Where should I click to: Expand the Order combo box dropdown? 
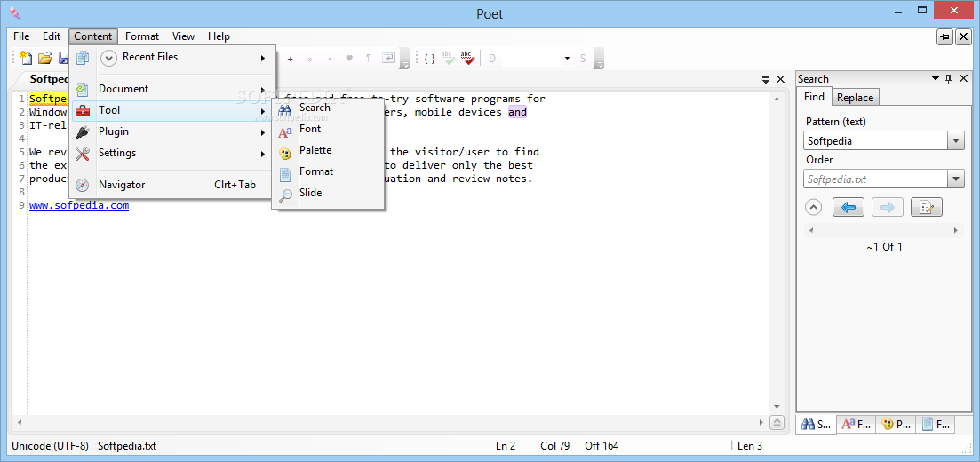[x=956, y=179]
